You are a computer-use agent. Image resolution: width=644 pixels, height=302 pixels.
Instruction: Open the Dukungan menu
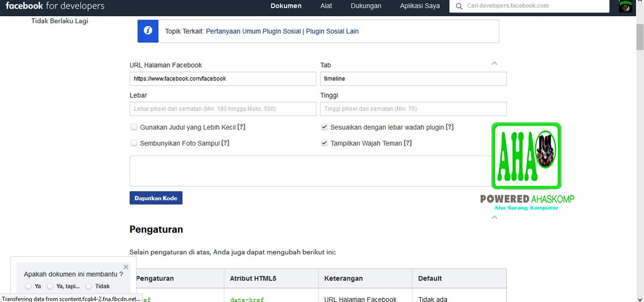366,6
